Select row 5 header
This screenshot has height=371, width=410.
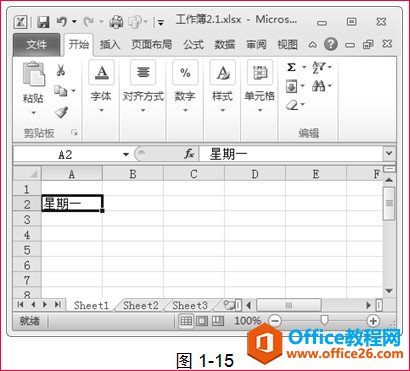point(27,249)
